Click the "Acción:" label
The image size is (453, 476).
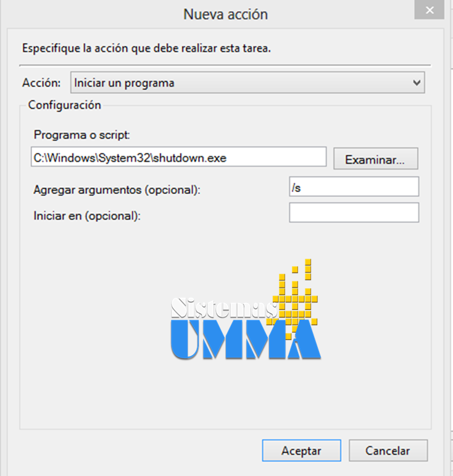[41, 83]
